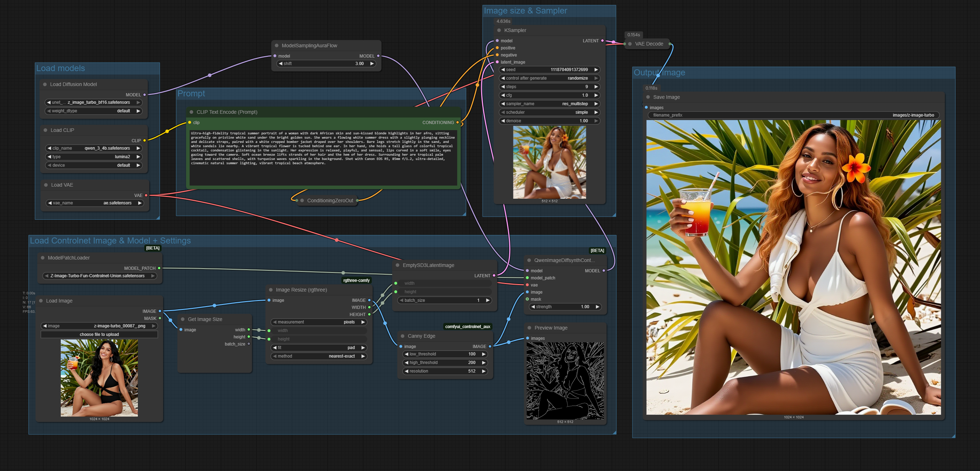
Task: Toggle collapse of the Preview Image node
Action: 529,328
